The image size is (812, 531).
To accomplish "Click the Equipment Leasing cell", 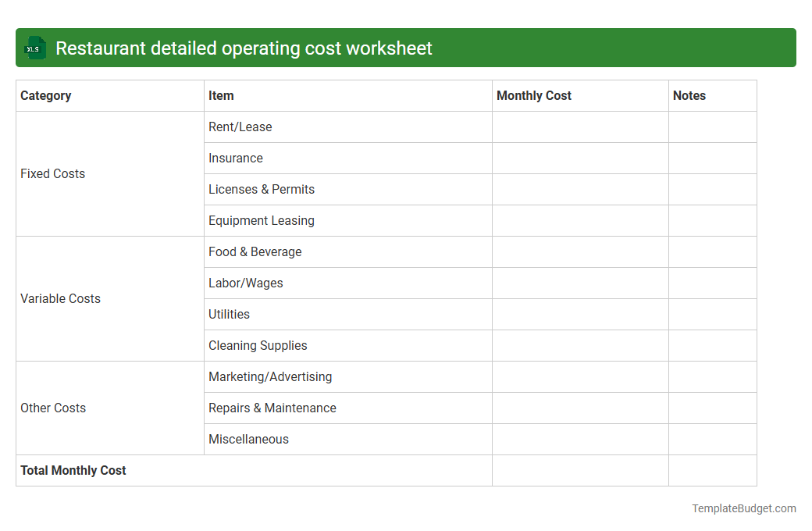I will (x=261, y=220).
